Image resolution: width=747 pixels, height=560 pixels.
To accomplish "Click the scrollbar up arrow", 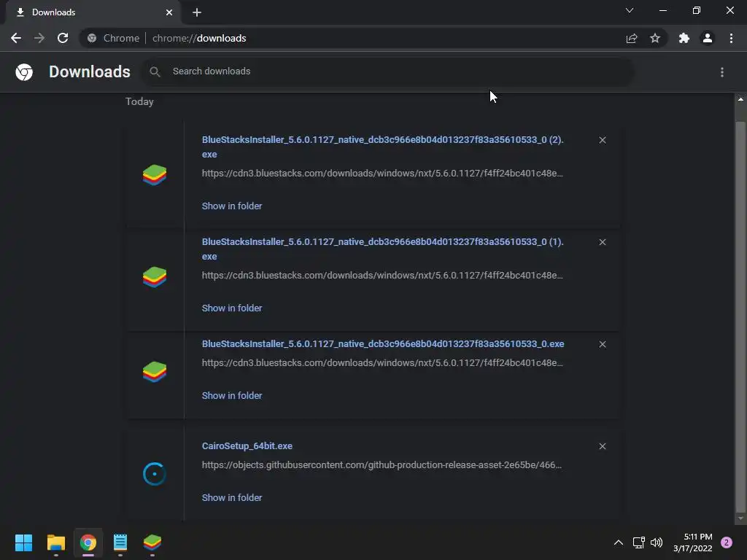I will tap(740, 99).
